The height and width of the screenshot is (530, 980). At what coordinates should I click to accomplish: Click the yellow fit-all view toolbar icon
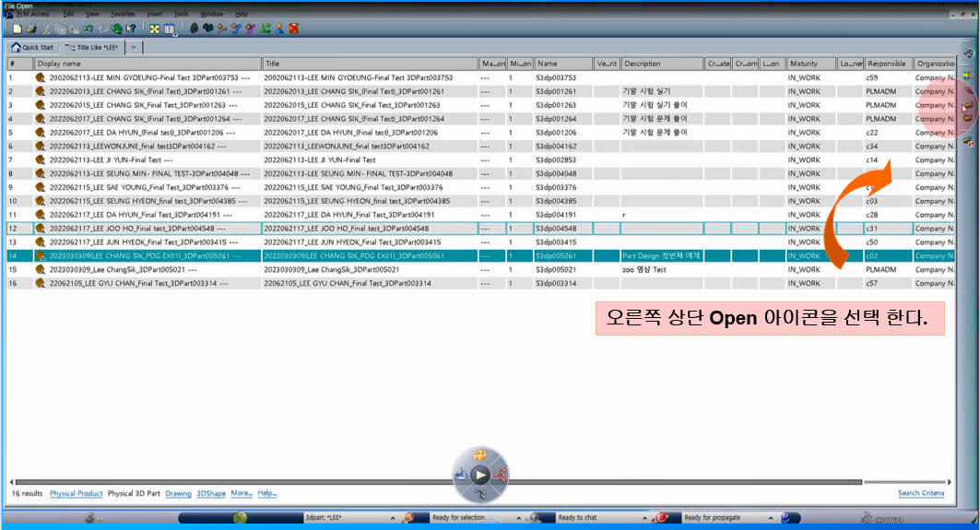click(x=155, y=29)
